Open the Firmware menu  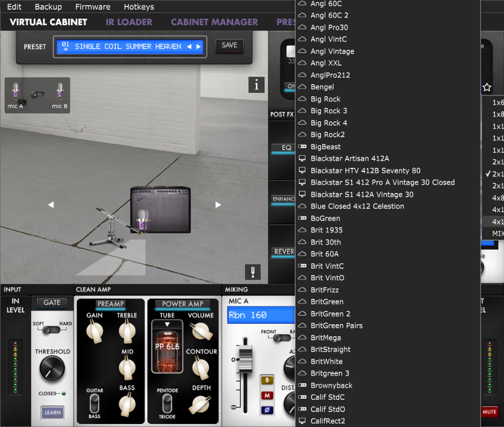pyautogui.click(x=93, y=7)
